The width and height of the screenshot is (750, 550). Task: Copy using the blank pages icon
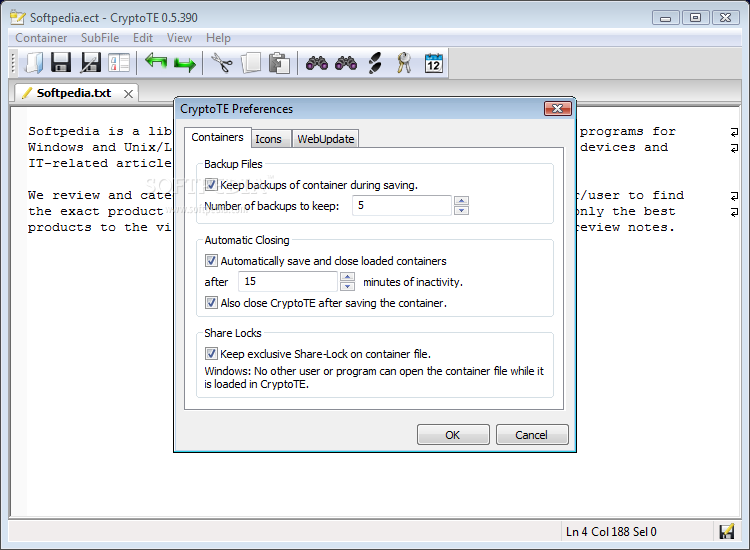(251, 63)
